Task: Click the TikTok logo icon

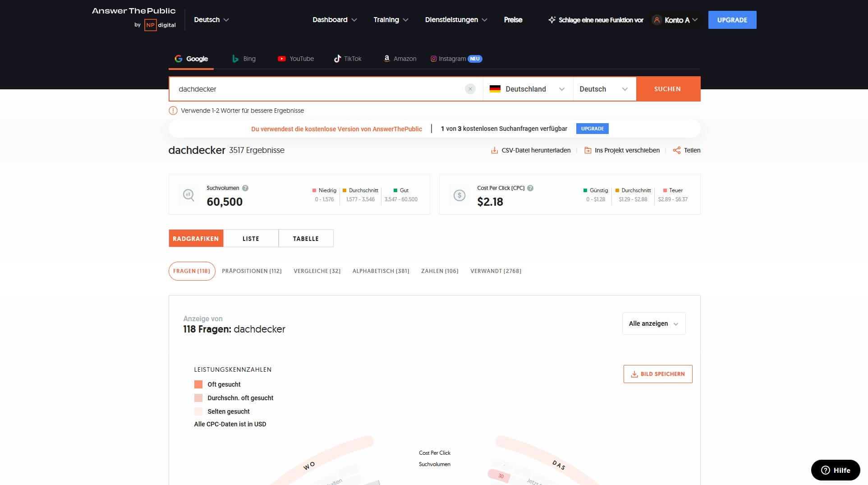Action: click(337, 59)
